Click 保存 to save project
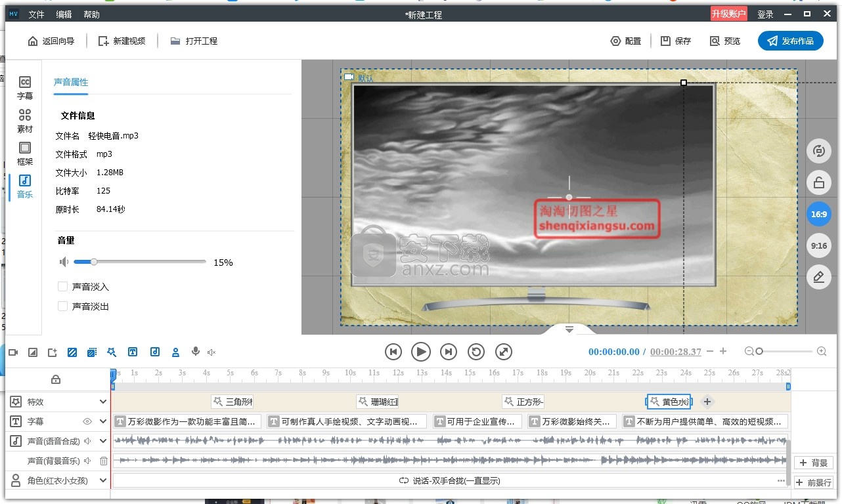842x504 pixels. pos(676,41)
